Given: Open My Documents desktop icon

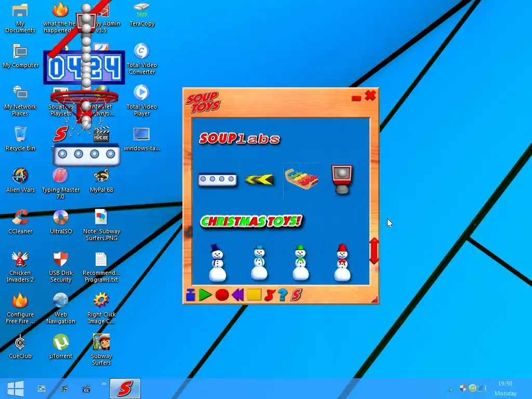Looking at the screenshot, I should click(x=20, y=18).
